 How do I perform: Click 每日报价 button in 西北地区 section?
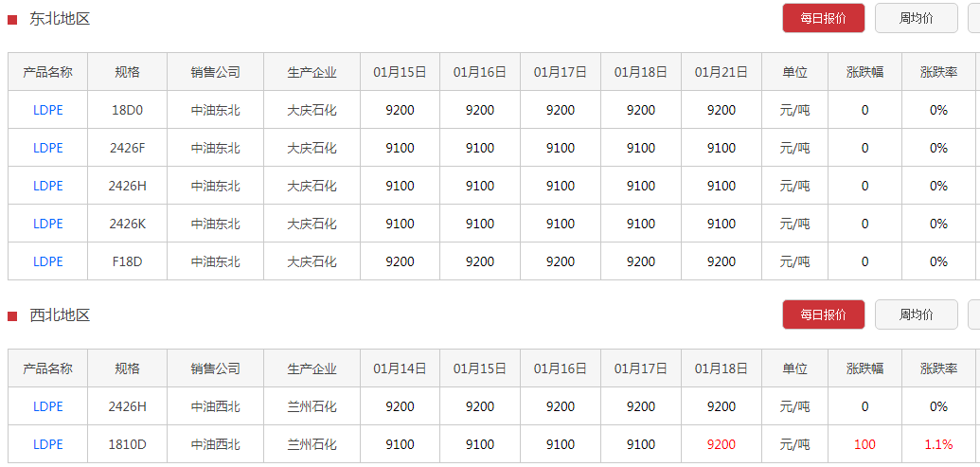823,314
